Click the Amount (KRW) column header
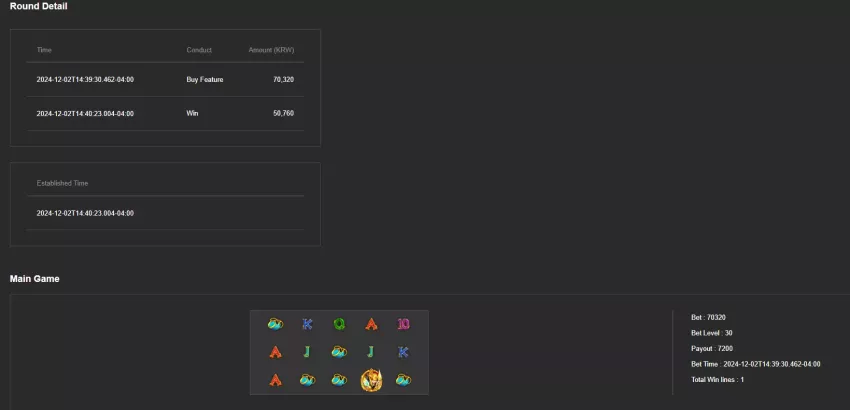The image size is (850, 410). 271,50
